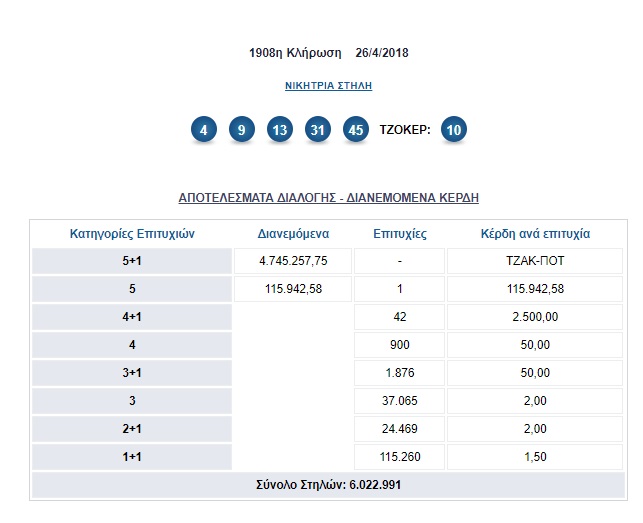The width and height of the screenshot is (643, 523).
Task: Click the Διανεμόμενα column header
Action: (x=293, y=233)
